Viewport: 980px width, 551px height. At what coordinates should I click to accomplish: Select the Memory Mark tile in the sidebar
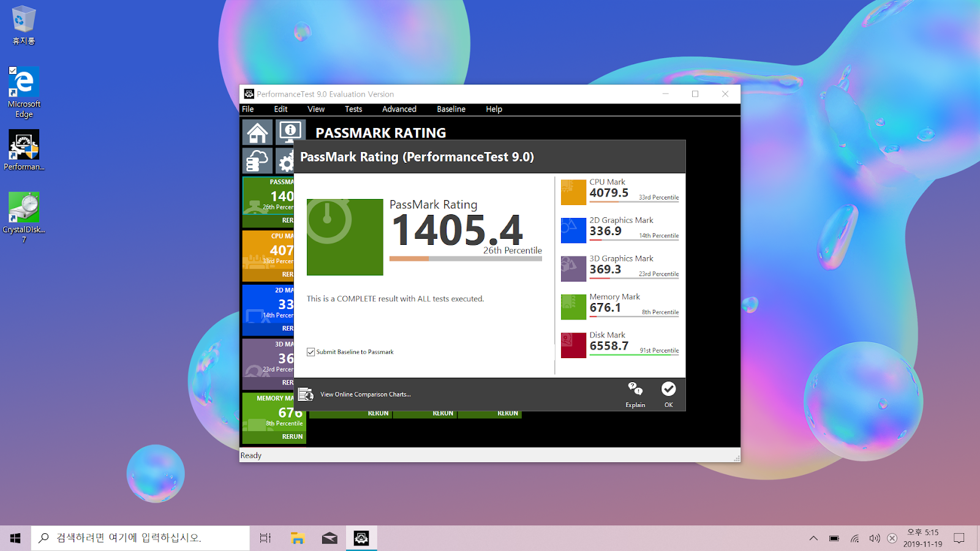point(274,418)
